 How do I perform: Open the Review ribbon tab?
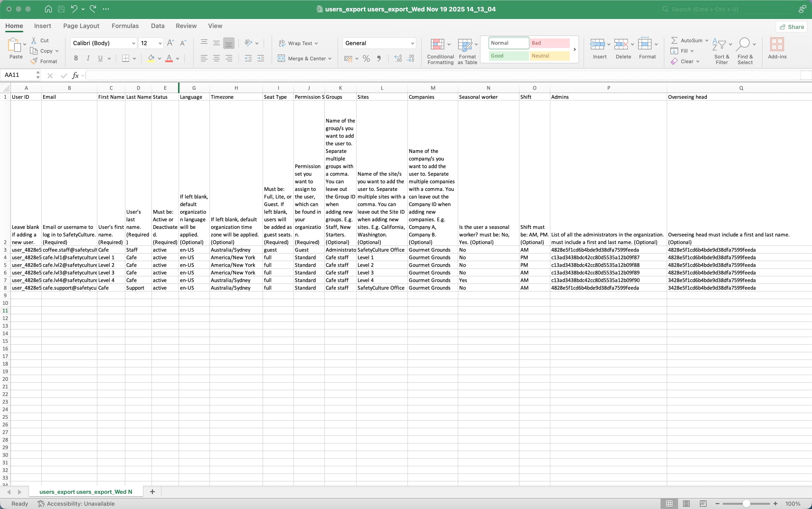point(186,26)
